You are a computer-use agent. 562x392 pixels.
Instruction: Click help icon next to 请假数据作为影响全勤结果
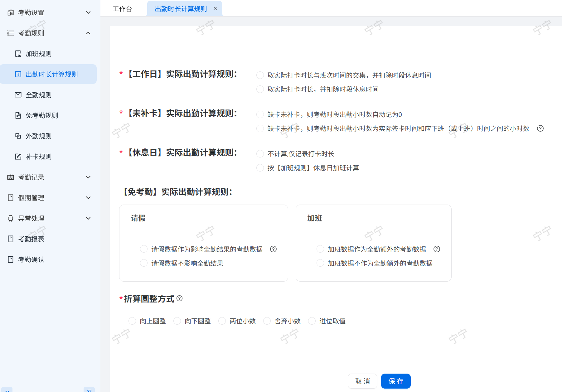[274, 249]
